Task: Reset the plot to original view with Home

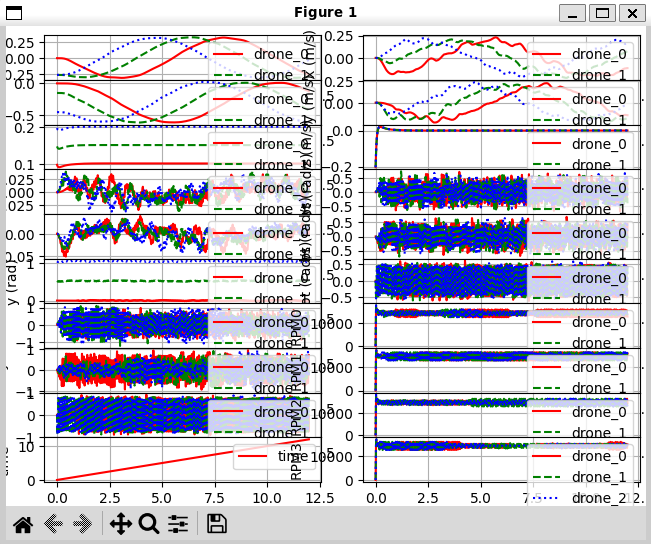Action: [23, 523]
